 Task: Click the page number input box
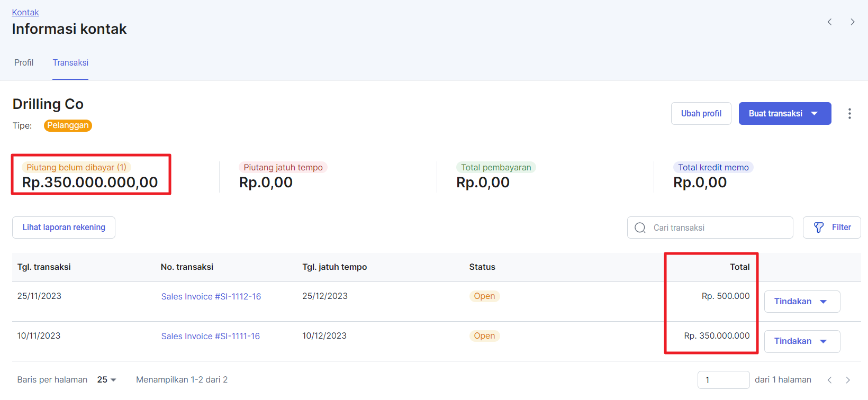coord(723,380)
